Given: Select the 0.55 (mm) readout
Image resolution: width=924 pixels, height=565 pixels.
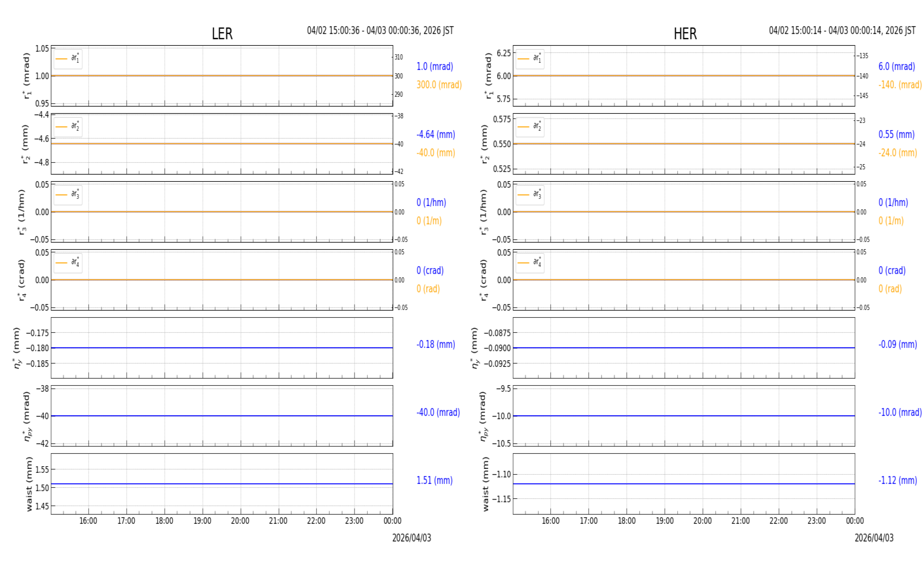Looking at the screenshot, I should tap(897, 135).
